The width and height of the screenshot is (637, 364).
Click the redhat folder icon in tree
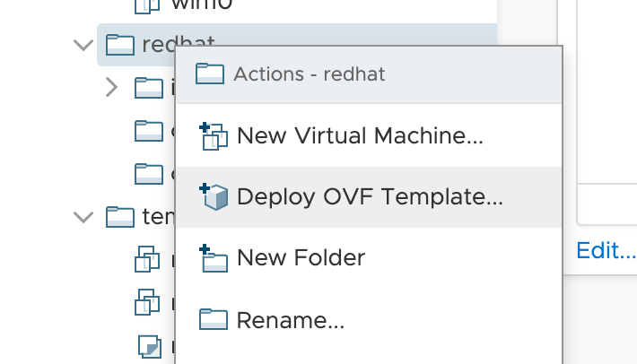(120, 44)
